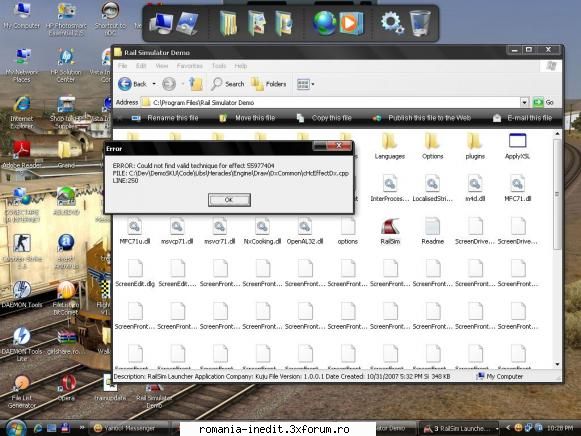
Task: Open the RailSim application file
Action: coord(390,232)
